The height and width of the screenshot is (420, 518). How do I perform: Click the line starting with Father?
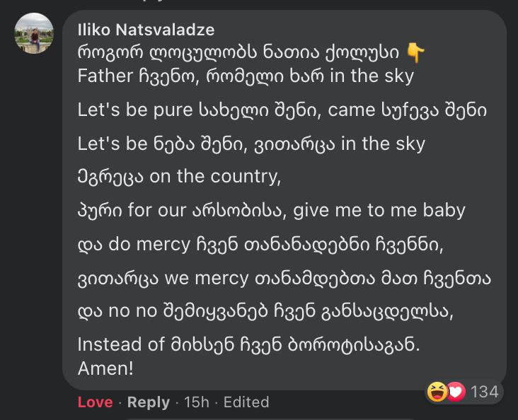pos(246,76)
